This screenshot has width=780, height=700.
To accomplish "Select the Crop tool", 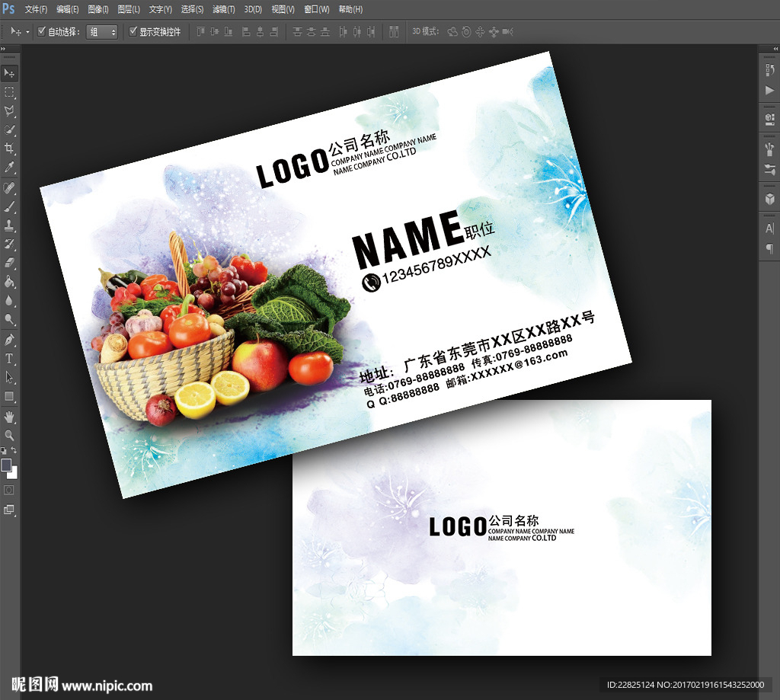I will (9, 148).
